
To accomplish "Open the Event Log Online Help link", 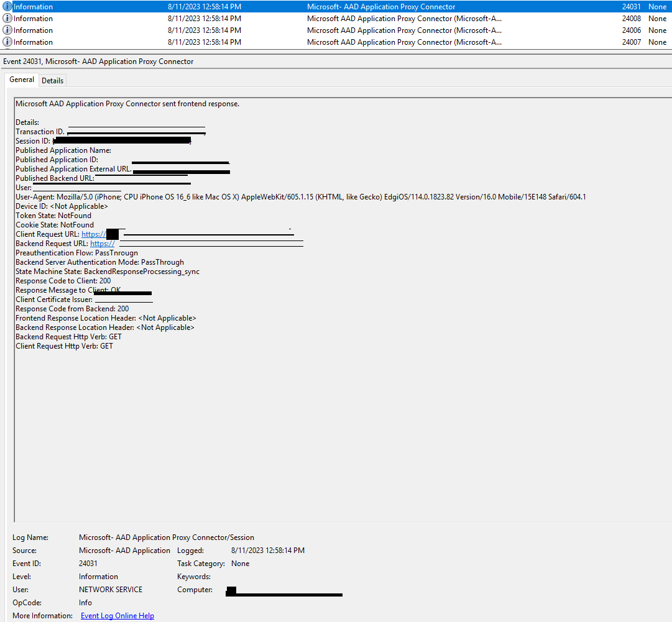I will 117,616.
